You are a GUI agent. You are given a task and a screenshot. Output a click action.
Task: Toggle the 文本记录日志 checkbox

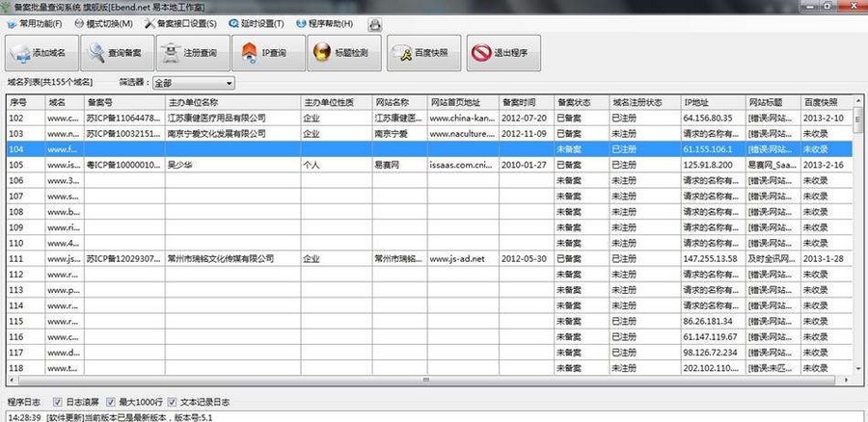point(173,402)
